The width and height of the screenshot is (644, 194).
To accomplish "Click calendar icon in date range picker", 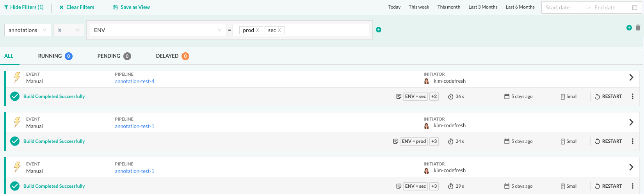I will (634, 7).
